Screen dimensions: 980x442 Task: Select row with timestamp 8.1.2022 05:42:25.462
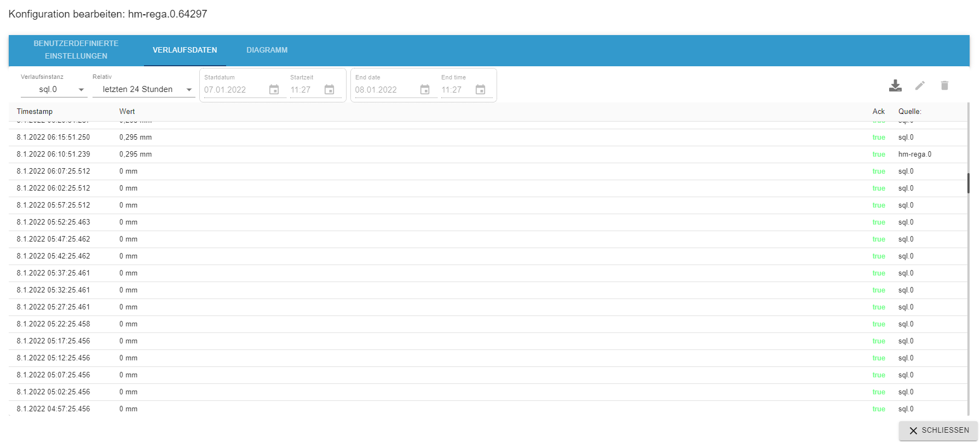point(488,256)
